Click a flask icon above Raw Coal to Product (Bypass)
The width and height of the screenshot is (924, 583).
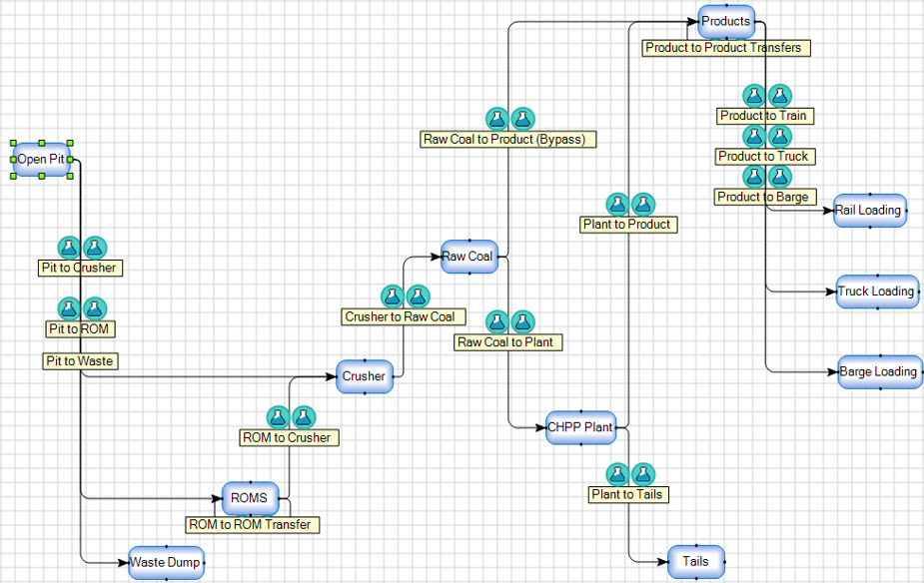tap(498, 119)
